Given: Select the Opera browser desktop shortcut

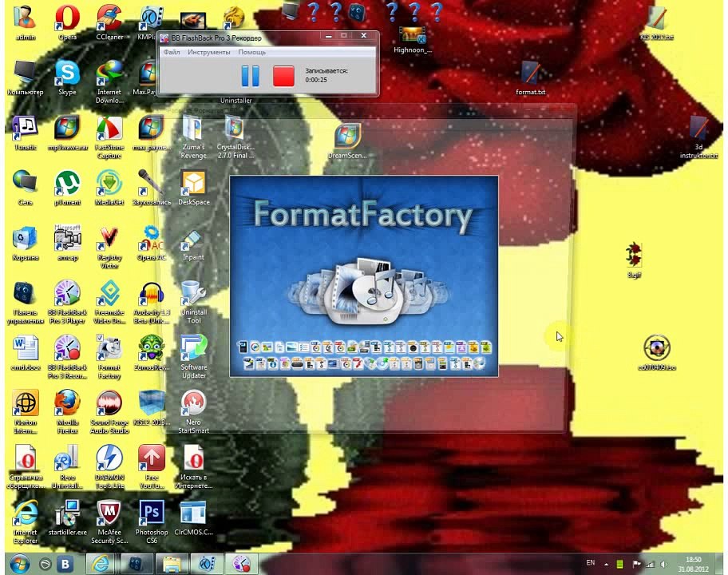Looking at the screenshot, I should coord(67,23).
